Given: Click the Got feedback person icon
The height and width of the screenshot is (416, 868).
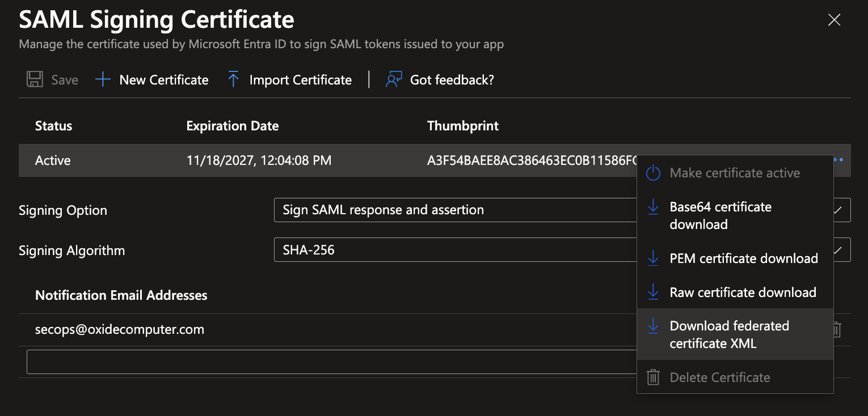Looking at the screenshot, I should [394, 80].
